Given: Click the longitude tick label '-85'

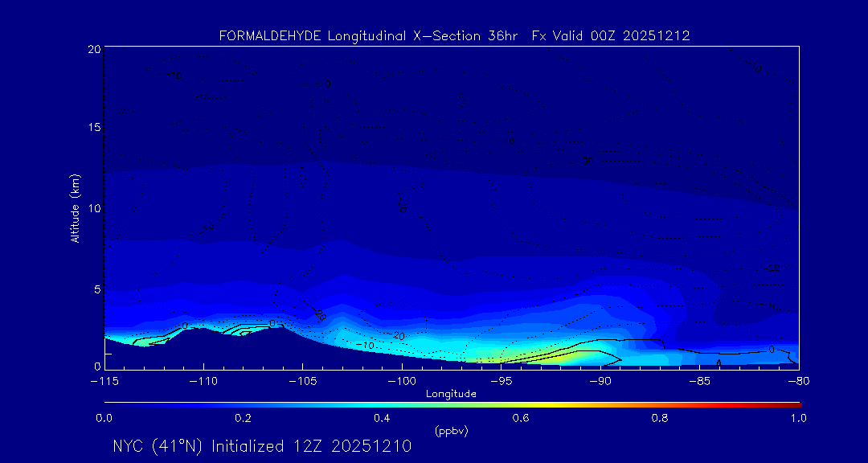Looking at the screenshot, I should [x=700, y=382].
